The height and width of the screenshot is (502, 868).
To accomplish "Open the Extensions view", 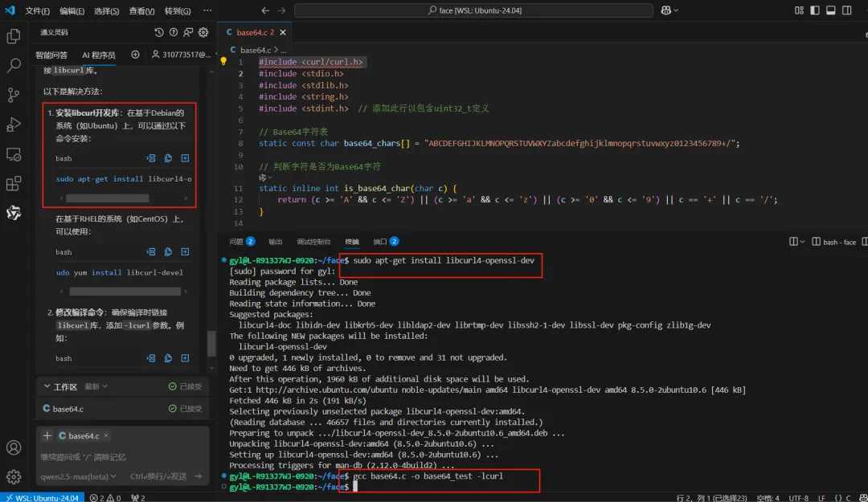I will [14, 183].
